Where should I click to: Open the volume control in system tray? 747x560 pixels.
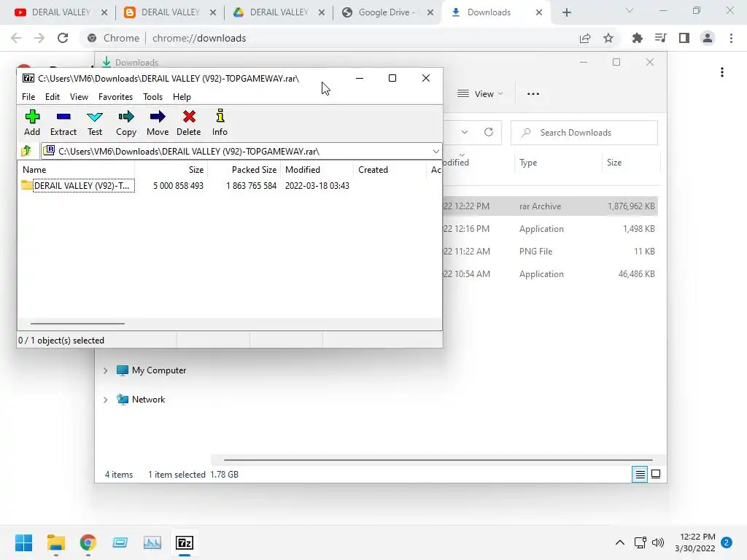[x=658, y=542]
